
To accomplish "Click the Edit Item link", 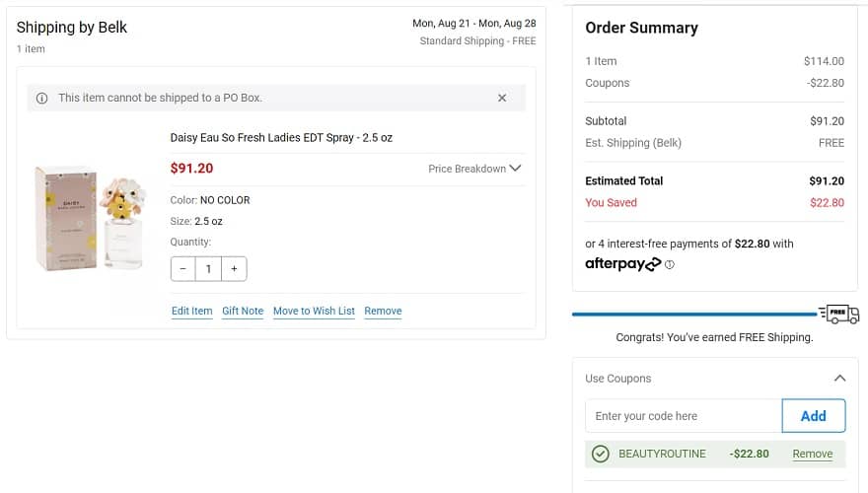I will tap(191, 311).
